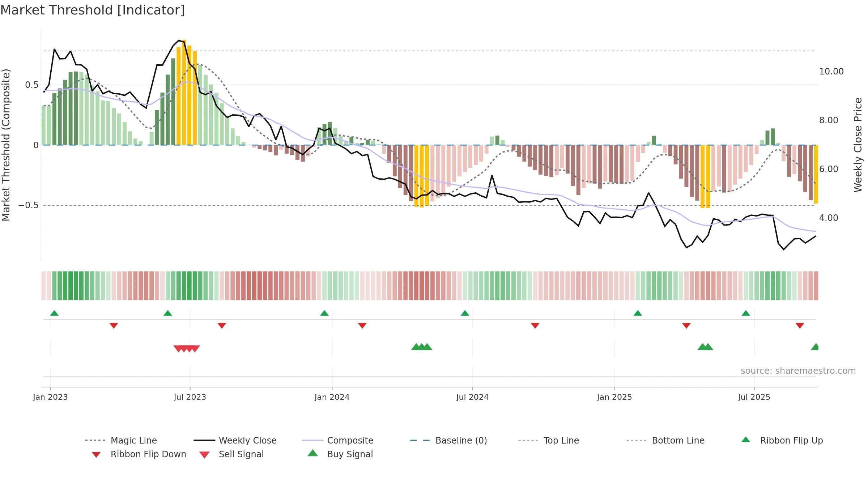Click ribbon flip up marker just before Jul 2024
868x488 pixels.
click(465, 313)
